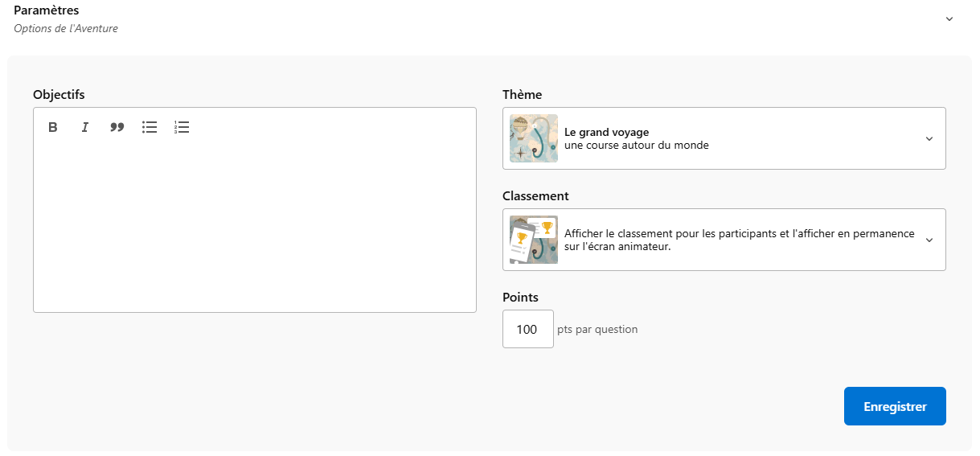
Task: Insert a blockquote in Objectifs editor
Action: [x=117, y=127]
